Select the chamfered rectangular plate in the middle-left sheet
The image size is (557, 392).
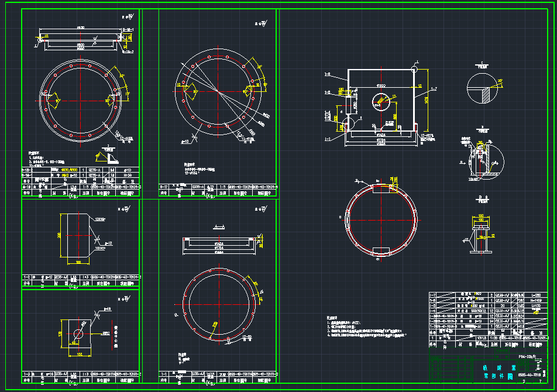(x=78, y=235)
